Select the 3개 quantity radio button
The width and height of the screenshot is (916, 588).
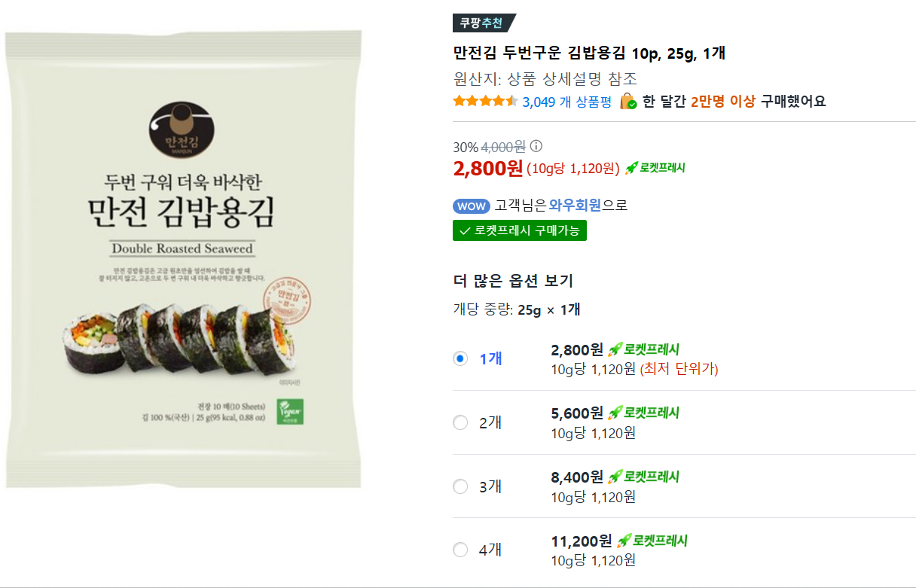(x=460, y=486)
